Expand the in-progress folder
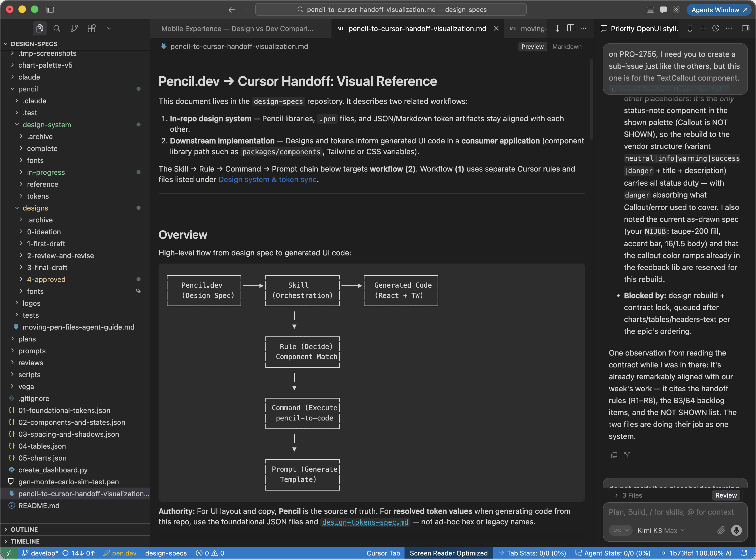Screen dimensions: 756x559 coord(75,172)
